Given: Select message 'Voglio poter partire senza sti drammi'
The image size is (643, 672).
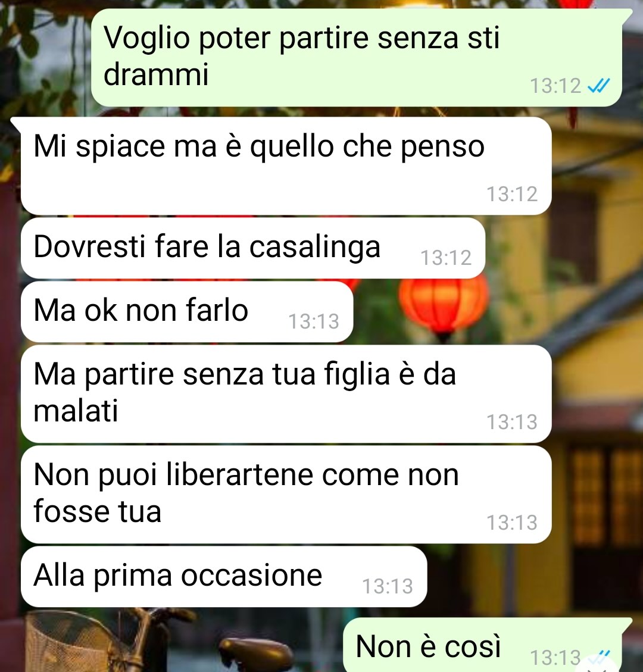Looking at the screenshot, I should pos(356,57).
